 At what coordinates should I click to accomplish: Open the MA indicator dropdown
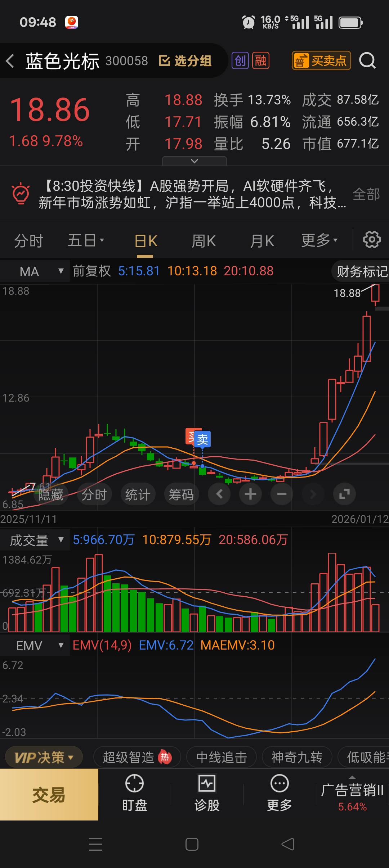[35, 271]
